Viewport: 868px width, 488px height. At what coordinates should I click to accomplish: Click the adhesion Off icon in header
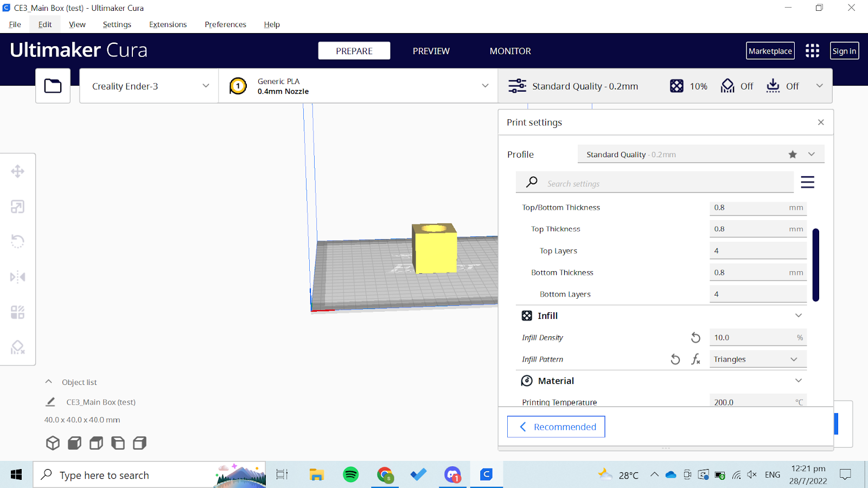(x=773, y=86)
